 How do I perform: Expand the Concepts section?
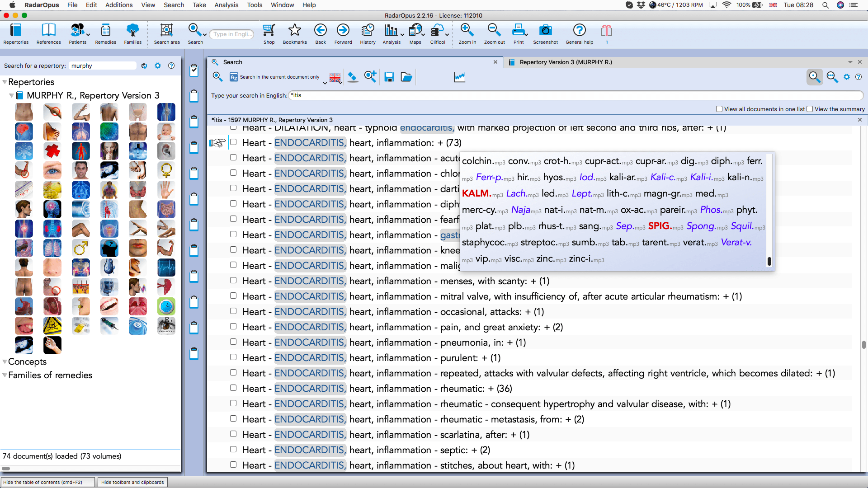pos(5,361)
